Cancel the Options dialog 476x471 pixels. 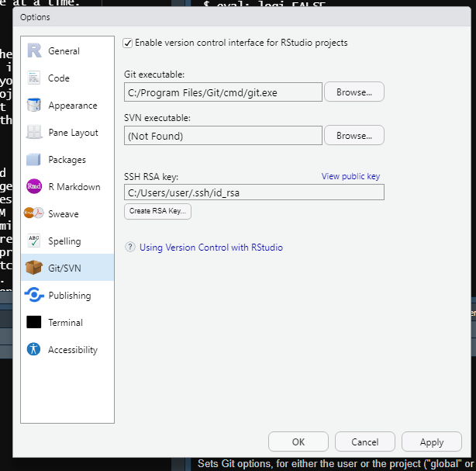pyautogui.click(x=365, y=442)
